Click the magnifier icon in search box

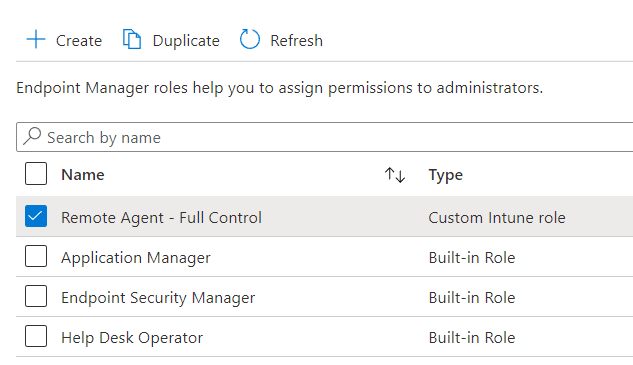pos(32,136)
